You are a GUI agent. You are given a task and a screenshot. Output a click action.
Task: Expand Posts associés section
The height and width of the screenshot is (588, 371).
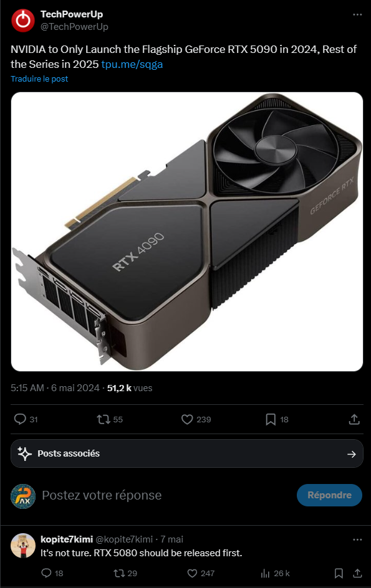(x=187, y=453)
